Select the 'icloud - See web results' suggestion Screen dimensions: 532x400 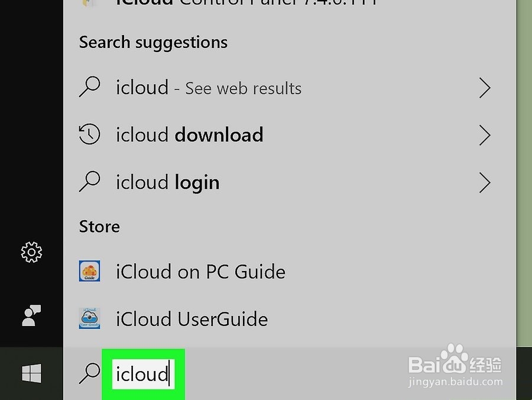click(x=209, y=88)
